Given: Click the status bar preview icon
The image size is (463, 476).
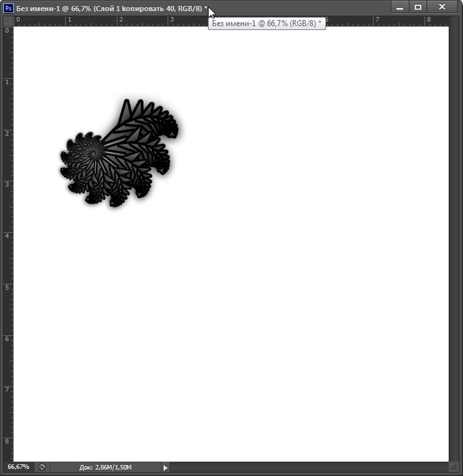Looking at the screenshot, I should tap(42, 467).
